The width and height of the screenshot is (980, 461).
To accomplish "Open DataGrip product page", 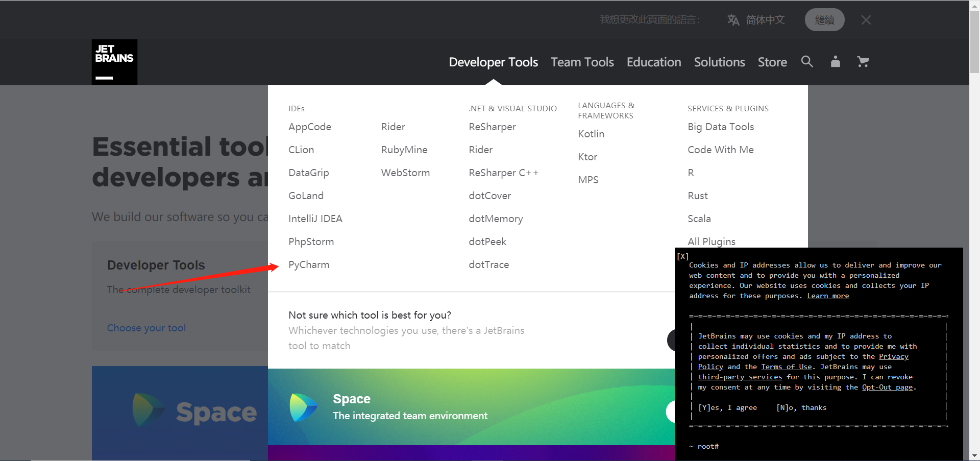I will pyautogui.click(x=309, y=173).
